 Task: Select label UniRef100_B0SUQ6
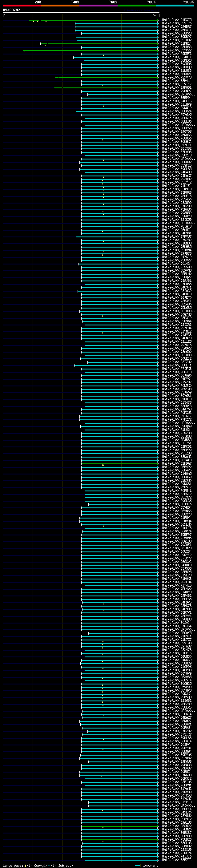click(x=177, y=64)
